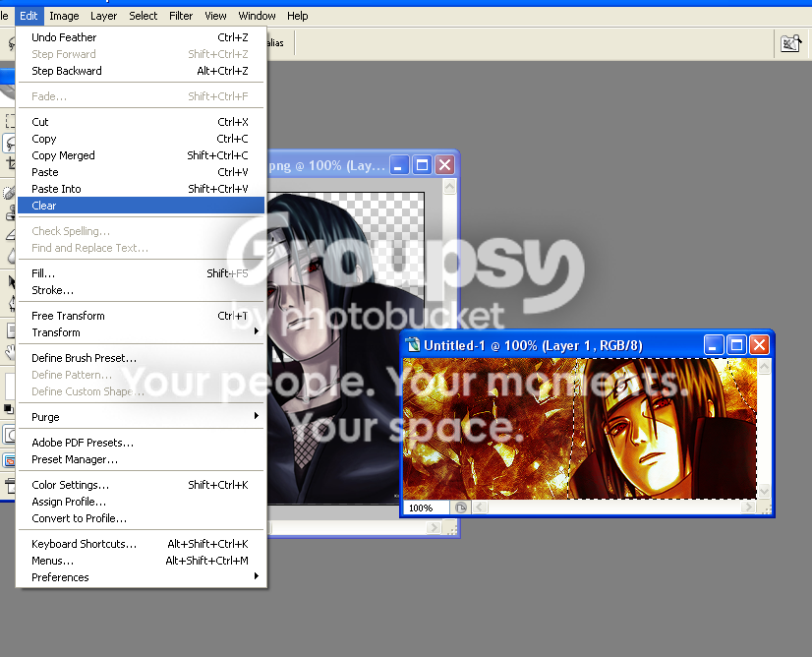
Task: Open the Filter menu
Action: tap(181, 16)
